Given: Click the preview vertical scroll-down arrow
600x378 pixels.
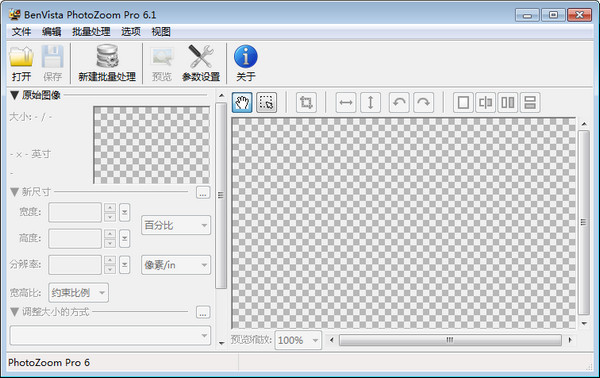Looking at the screenshot, I should (584, 323).
